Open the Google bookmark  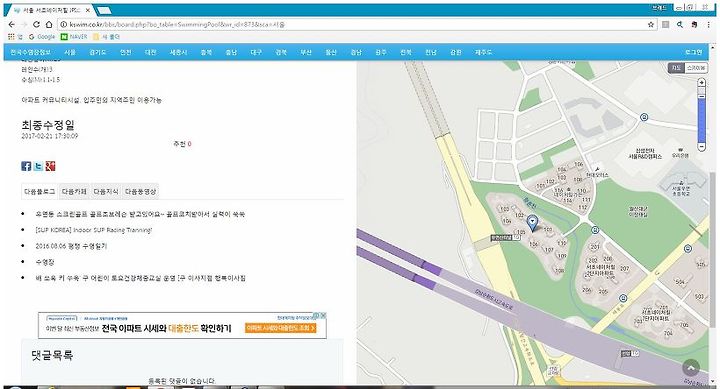click(42, 37)
